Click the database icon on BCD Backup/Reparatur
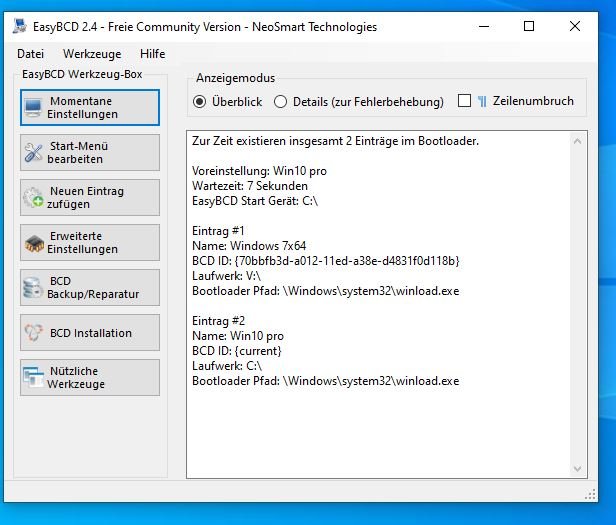616x525 pixels. (32, 287)
